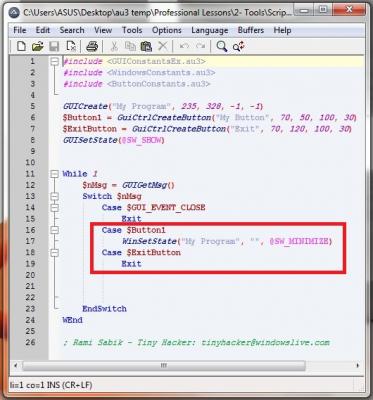The height and width of the screenshot is (400, 373).
Task: Click the Save floppy disk icon
Action: click(x=54, y=46)
